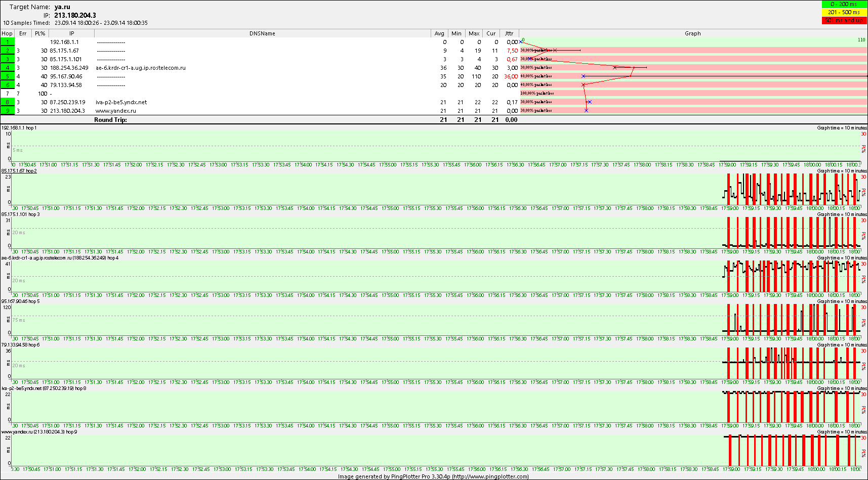The height and width of the screenshot is (480, 868).
Task: Click the green 0 - 200 ms legend swatch
Action: pos(844,4)
